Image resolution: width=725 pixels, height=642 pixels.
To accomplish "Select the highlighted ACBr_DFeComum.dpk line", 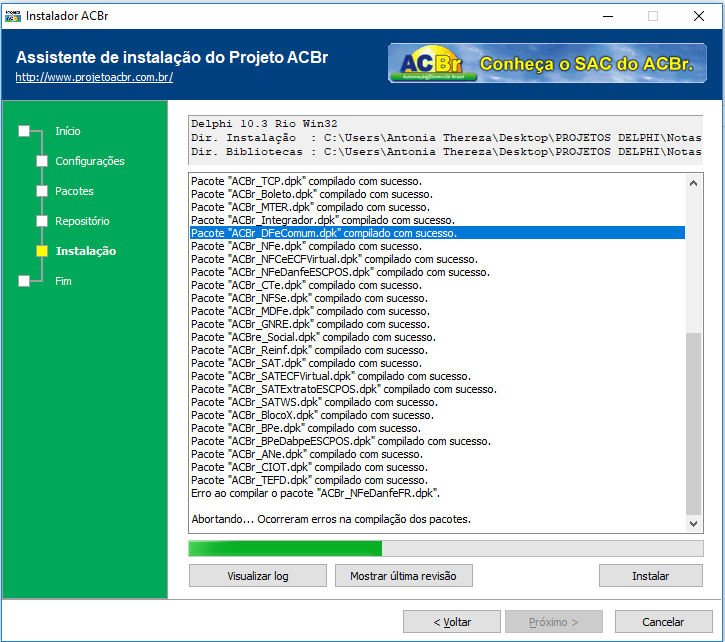I will coord(437,233).
